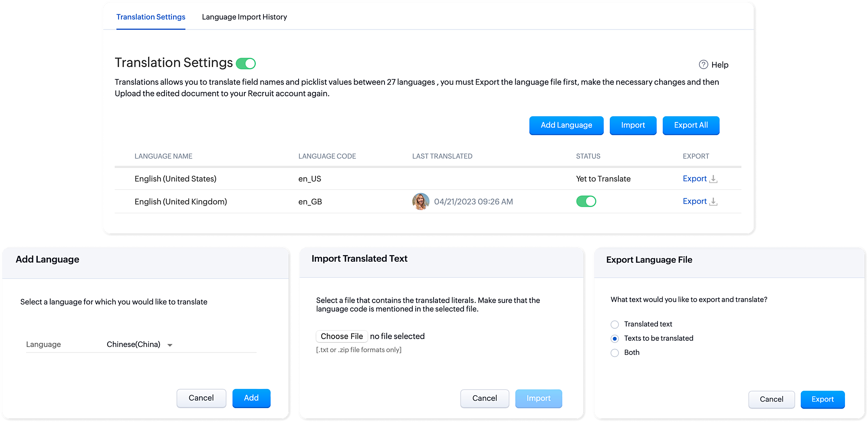Click download icon in English (United States) row
This screenshot has width=868, height=422.
(x=713, y=179)
